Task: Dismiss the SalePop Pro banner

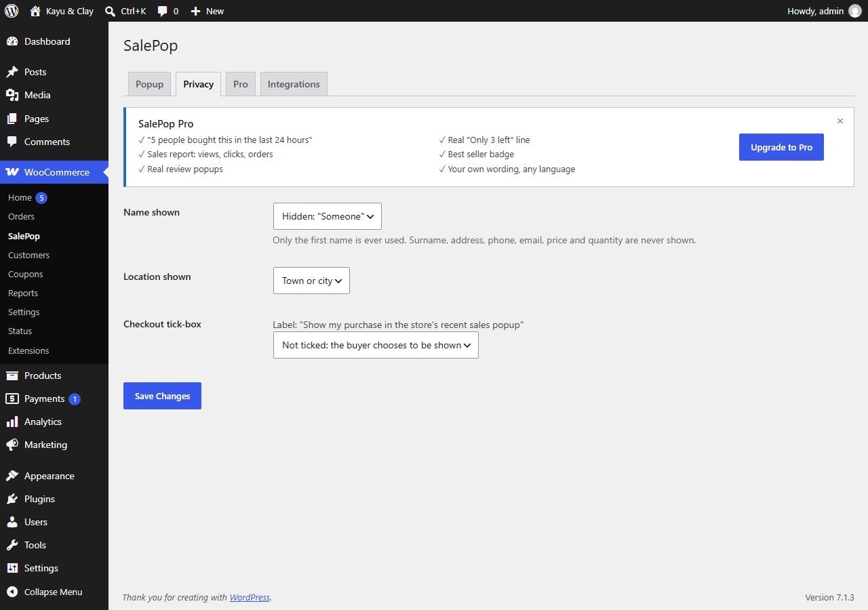Action: pos(840,121)
